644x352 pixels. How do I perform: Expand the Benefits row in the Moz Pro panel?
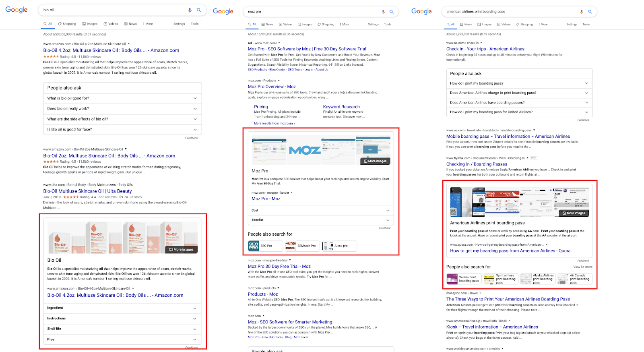point(321,220)
